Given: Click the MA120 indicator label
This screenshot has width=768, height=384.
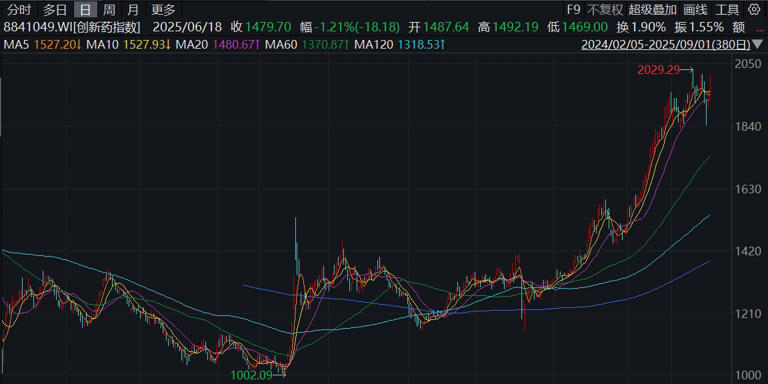Looking at the screenshot, I should point(374,45).
